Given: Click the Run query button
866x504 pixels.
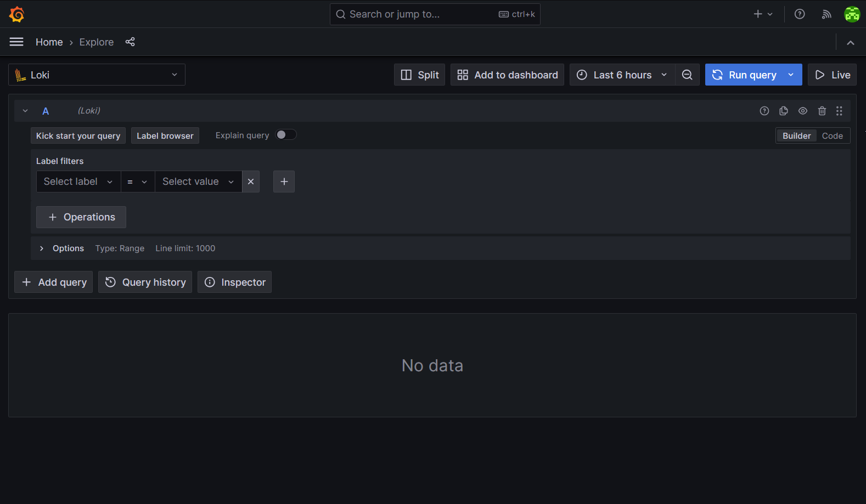Looking at the screenshot, I should [x=744, y=75].
